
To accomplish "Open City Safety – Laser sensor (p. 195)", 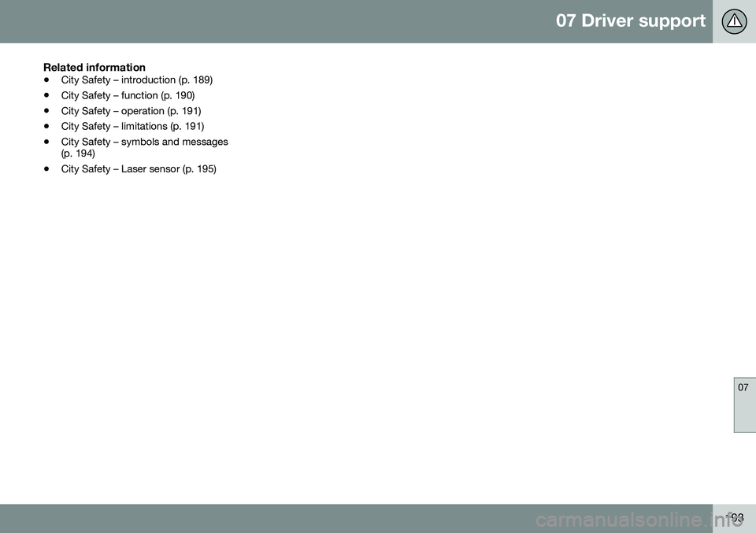I will click(139, 168).
